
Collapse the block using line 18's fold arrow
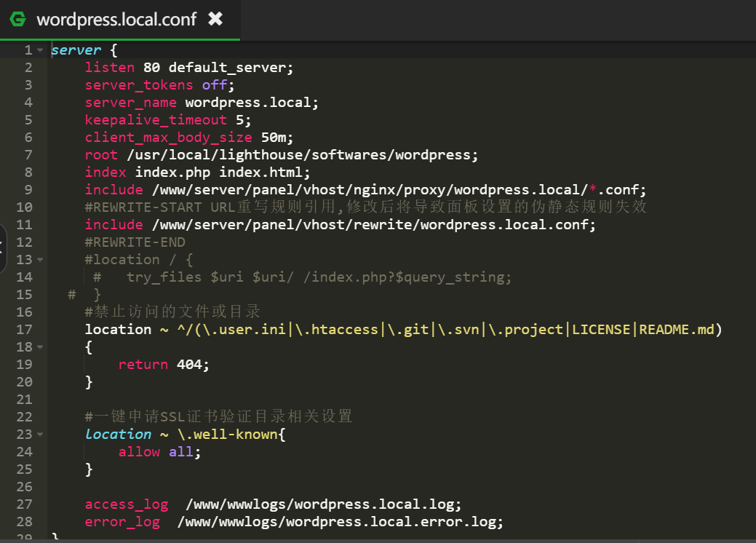pos(40,347)
